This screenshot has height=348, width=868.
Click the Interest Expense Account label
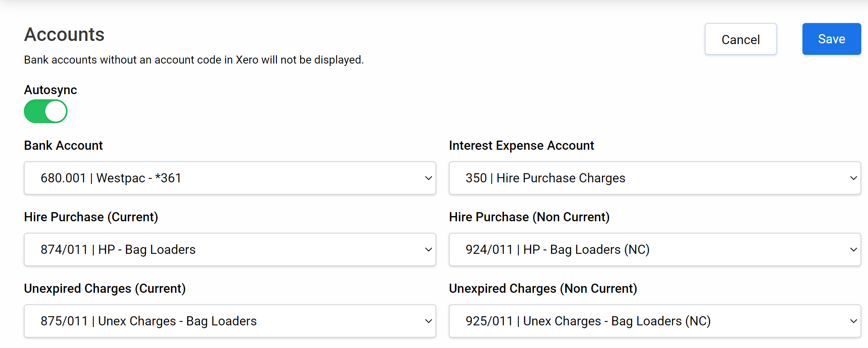[522, 145]
